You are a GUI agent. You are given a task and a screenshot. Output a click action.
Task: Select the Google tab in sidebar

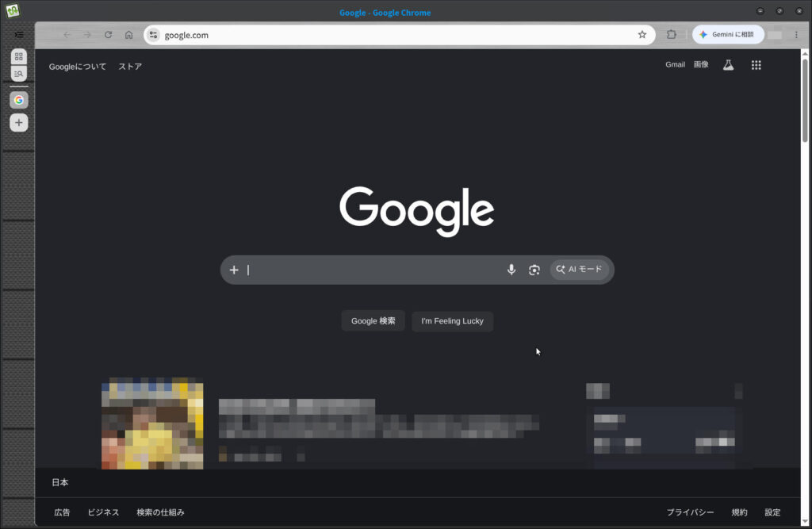(x=19, y=100)
